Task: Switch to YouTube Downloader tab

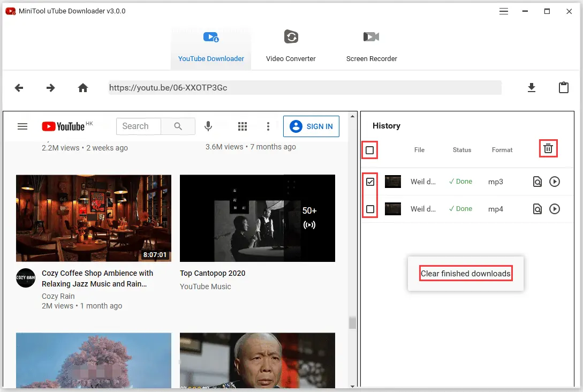Action: (211, 49)
